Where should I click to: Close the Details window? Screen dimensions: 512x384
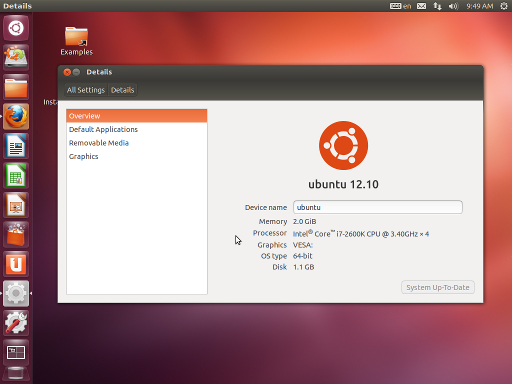tap(67, 72)
